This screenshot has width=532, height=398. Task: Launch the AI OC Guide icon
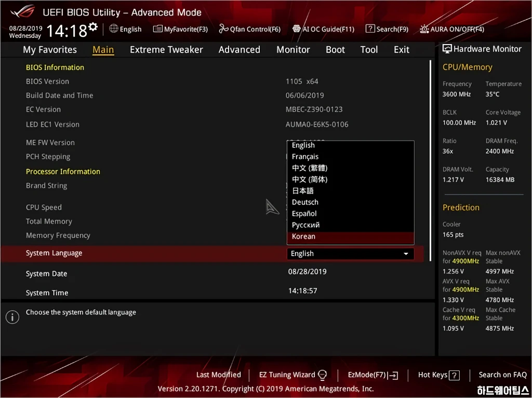[297, 29]
